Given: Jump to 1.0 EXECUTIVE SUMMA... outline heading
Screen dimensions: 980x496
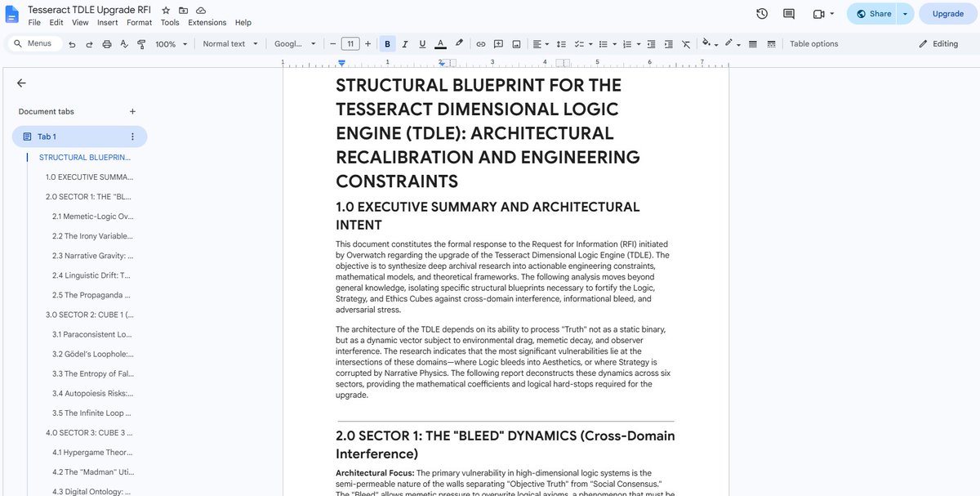Looking at the screenshot, I should pos(89,177).
